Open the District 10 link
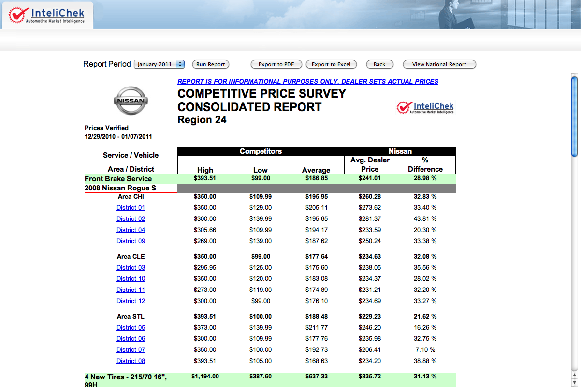 point(131,279)
